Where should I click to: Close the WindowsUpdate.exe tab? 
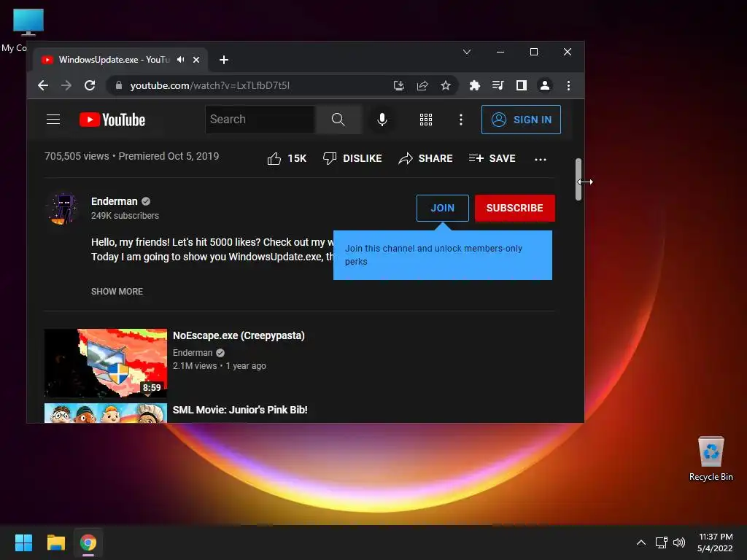point(196,60)
